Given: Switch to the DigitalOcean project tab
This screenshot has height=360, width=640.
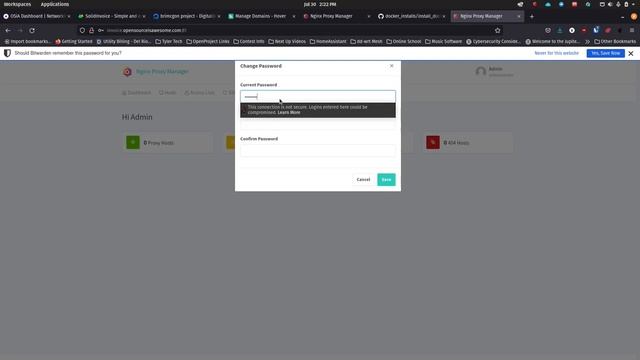Looking at the screenshot, I should click(187, 16).
